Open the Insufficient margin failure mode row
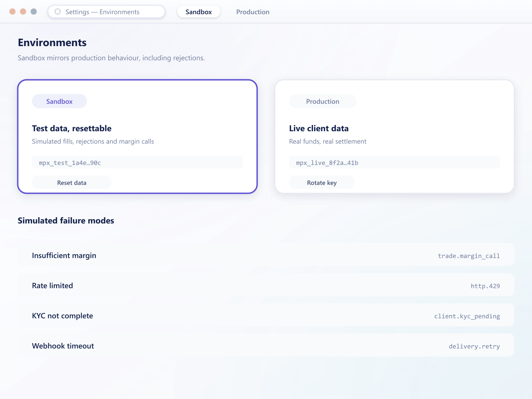532x399 pixels. [266, 255]
